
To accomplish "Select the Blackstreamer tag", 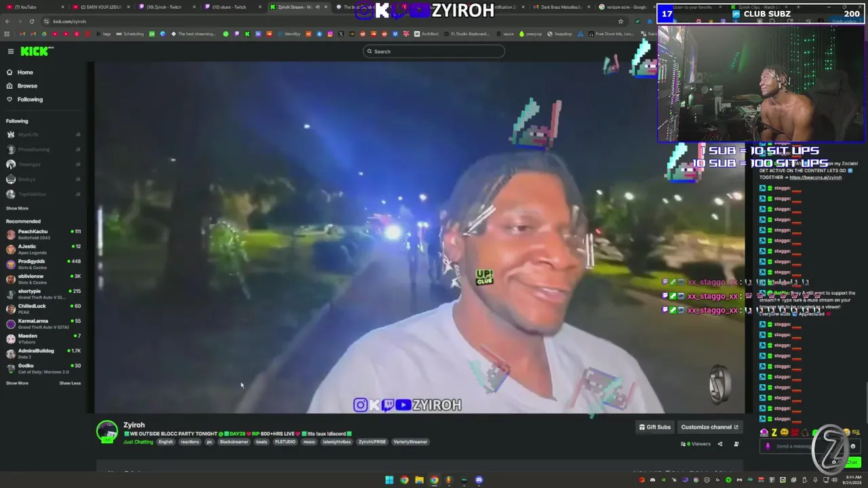I will (x=234, y=442).
